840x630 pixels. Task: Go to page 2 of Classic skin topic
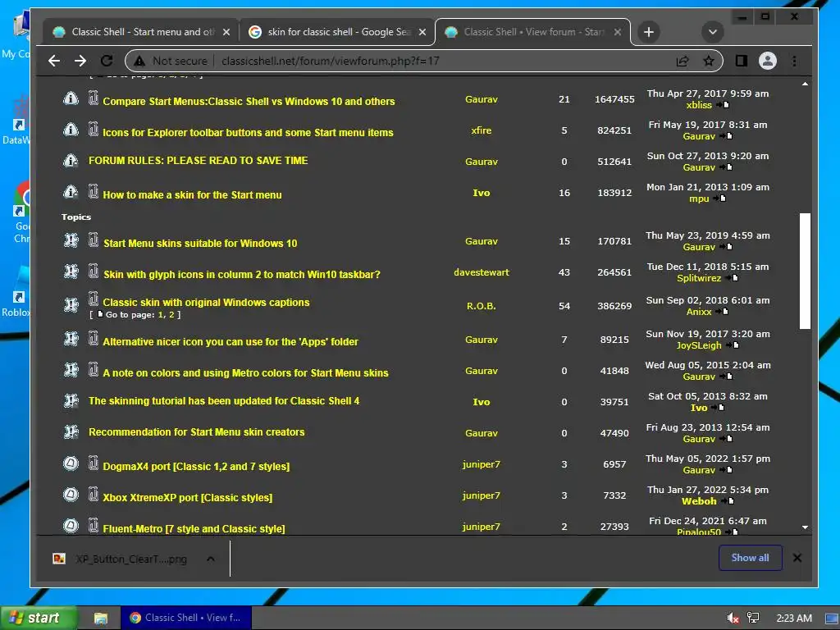click(171, 315)
